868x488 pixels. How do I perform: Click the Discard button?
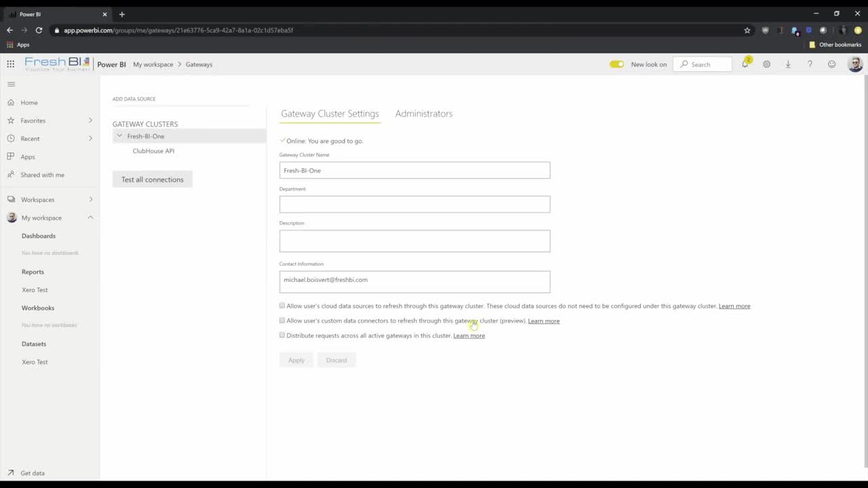pos(336,360)
